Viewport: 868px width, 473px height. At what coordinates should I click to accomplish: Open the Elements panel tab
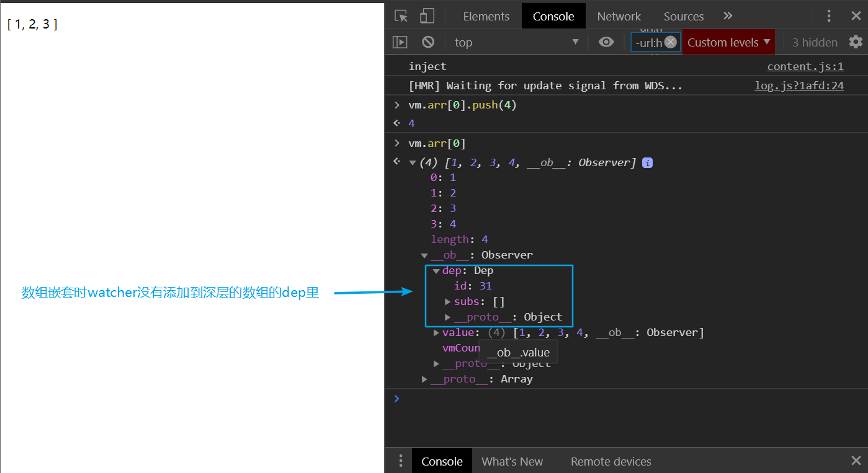(486, 16)
